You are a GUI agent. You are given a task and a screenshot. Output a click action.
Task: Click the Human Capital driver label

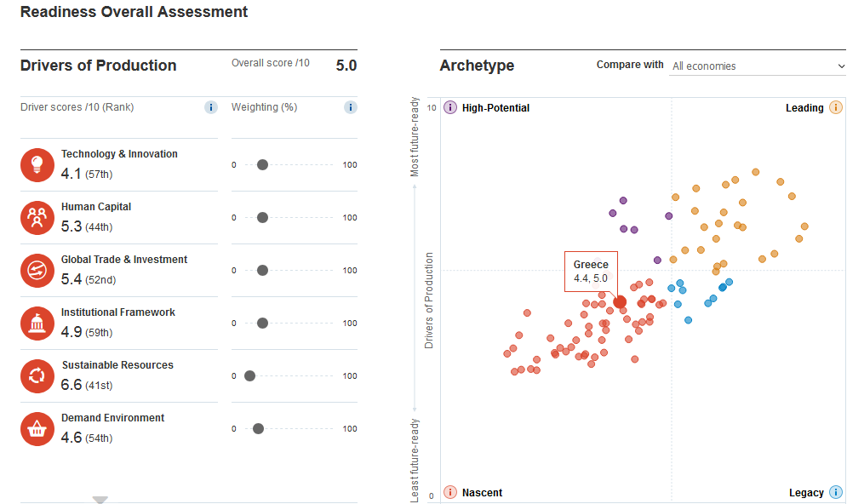[x=96, y=207]
